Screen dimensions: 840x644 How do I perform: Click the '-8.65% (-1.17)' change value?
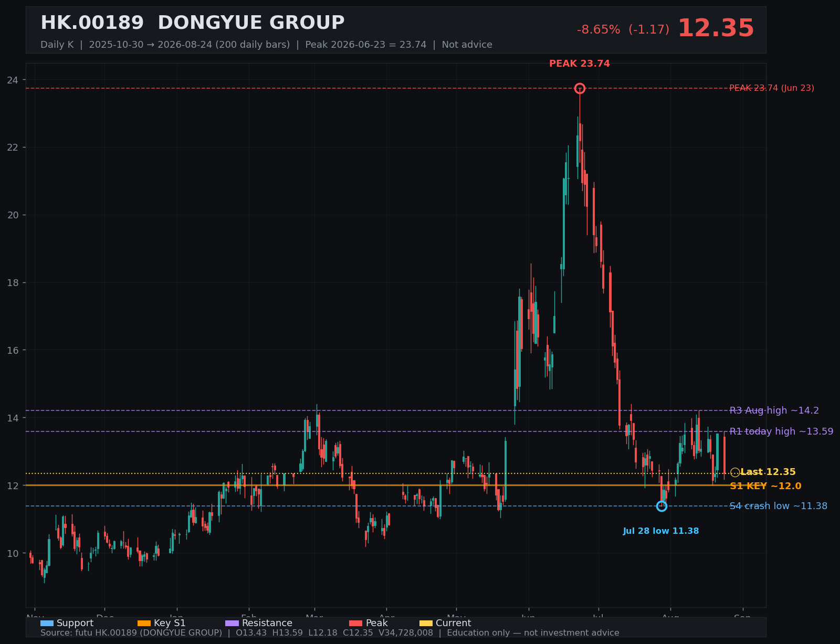pos(623,30)
